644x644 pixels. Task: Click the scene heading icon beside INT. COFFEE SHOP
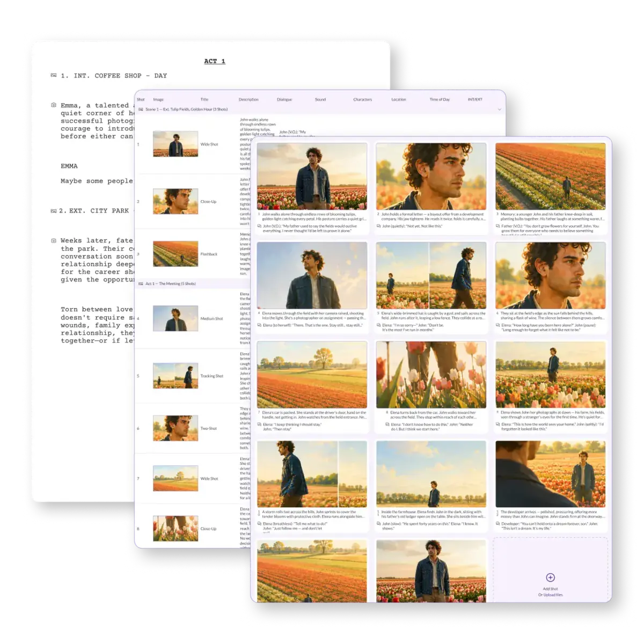pyautogui.click(x=53, y=75)
